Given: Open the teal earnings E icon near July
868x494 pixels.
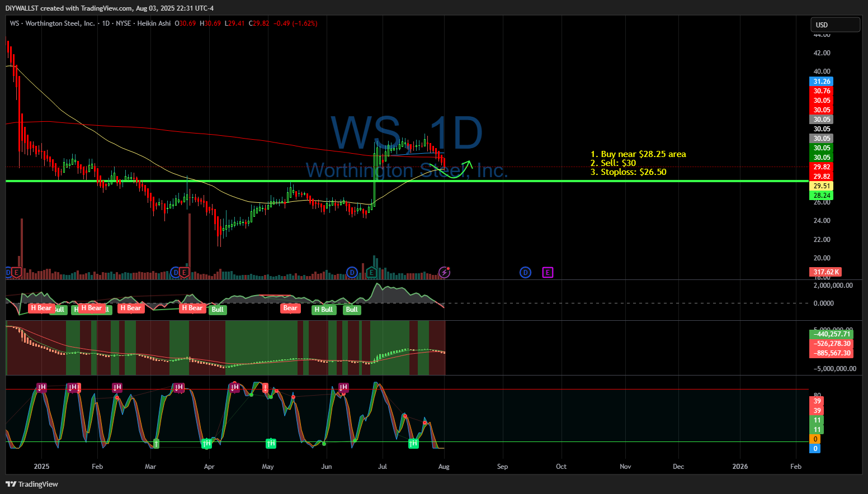Looking at the screenshot, I should pyautogui.click(x=371, y=272).
